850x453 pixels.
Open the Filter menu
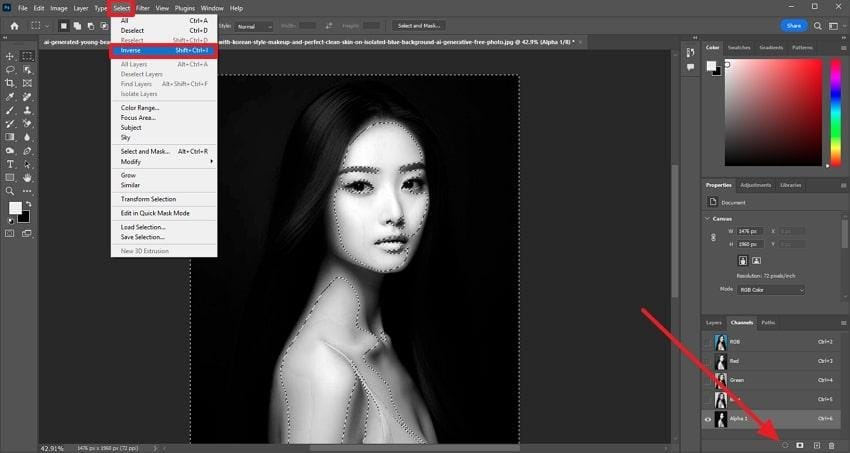(143, 8)
